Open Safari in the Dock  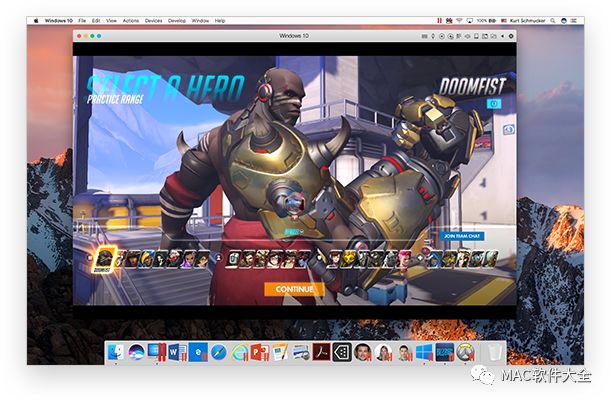coord(219,353)
